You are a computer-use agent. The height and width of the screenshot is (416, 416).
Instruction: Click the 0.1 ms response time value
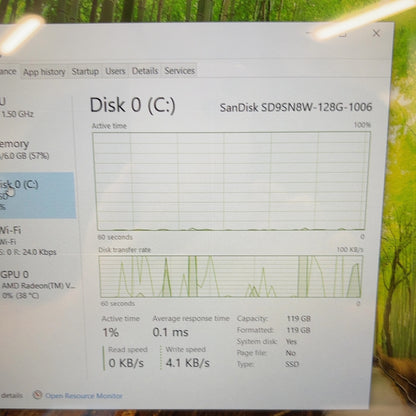(170, 332)
